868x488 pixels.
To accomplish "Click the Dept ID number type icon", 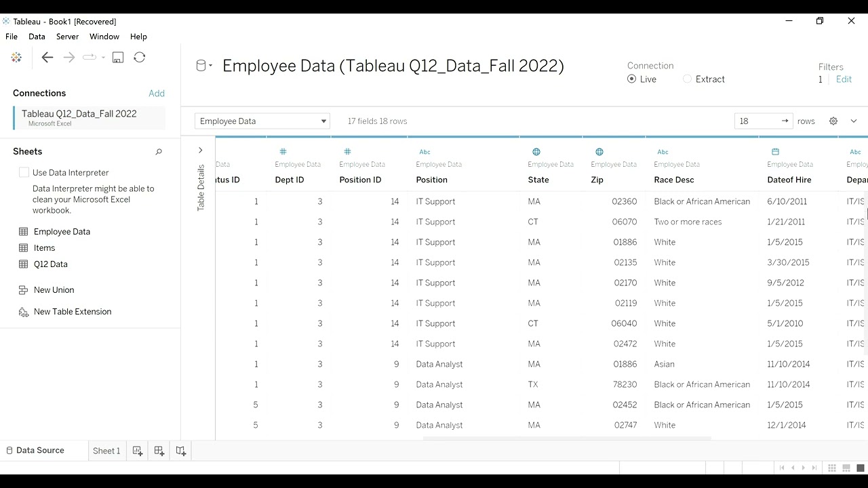I will pos(283,152).
